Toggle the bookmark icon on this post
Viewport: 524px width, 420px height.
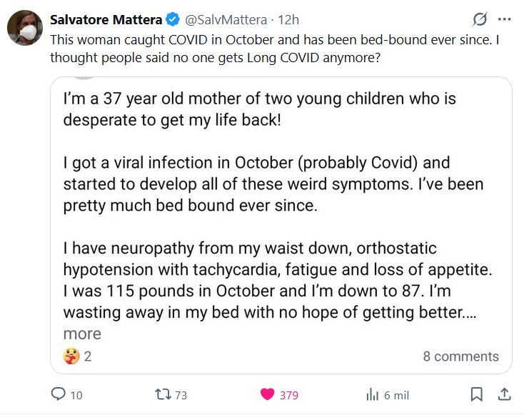[476, 394]
